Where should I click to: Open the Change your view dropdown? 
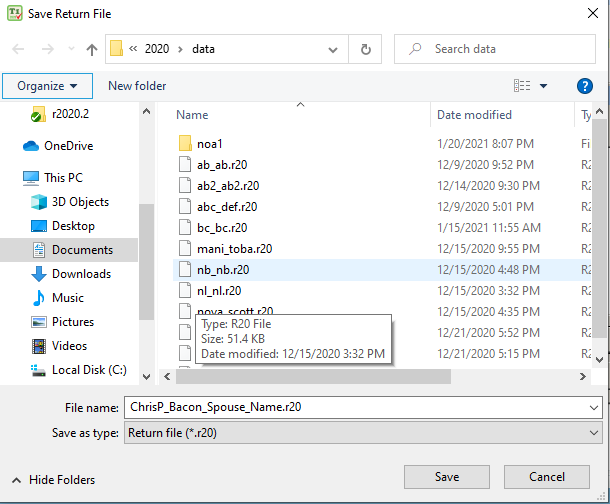tap(543, 86)
